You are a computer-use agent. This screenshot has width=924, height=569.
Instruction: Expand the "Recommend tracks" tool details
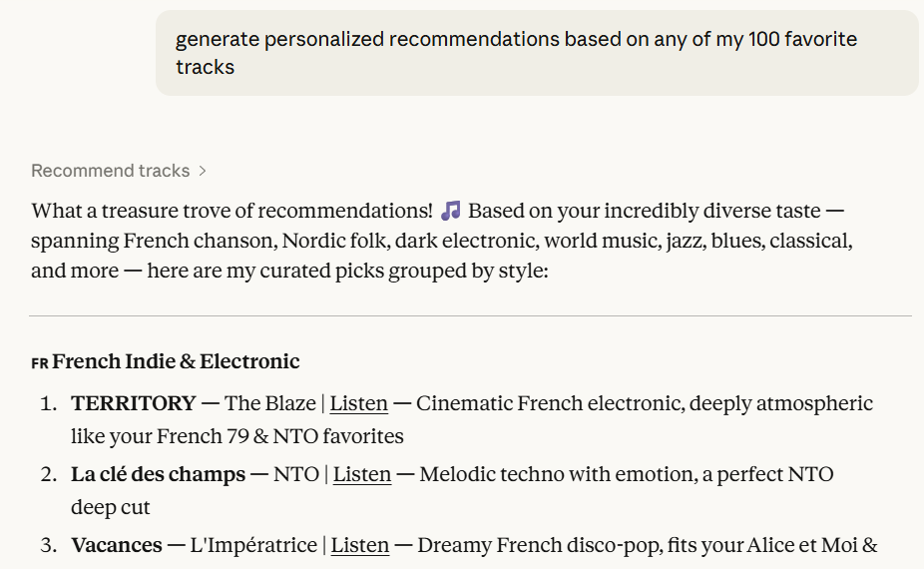pos(110,171)
